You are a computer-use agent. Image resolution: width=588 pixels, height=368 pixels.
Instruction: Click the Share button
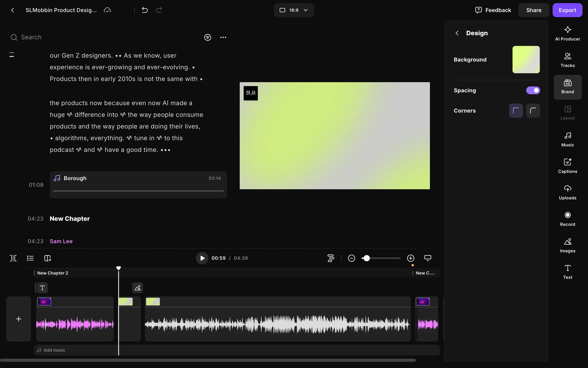533,10
